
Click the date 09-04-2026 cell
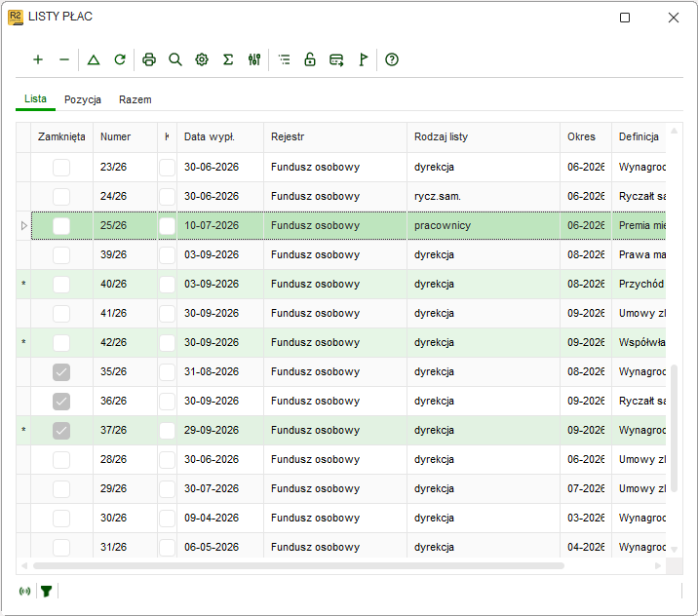coord(220,519)
